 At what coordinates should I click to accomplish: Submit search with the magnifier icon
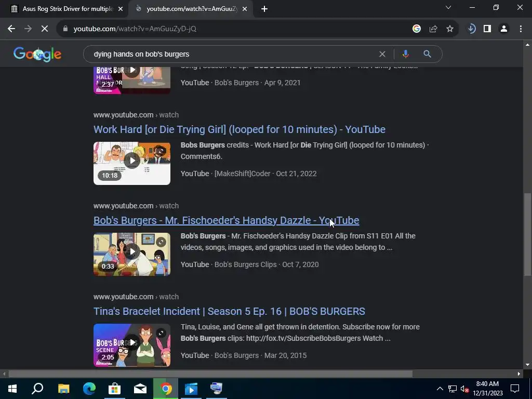coord(427,54)
